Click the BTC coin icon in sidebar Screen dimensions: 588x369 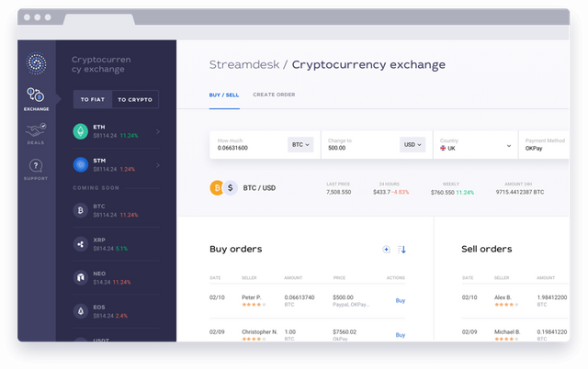pos(80,210)
